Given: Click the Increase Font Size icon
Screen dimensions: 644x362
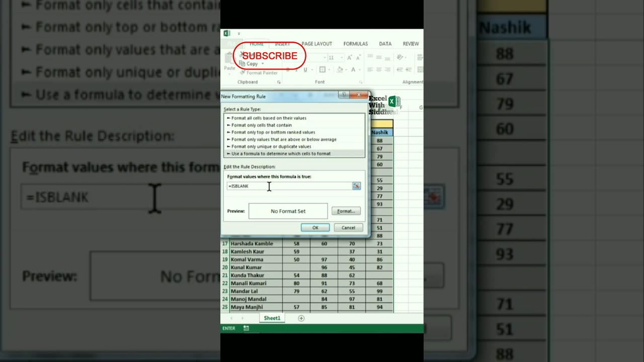Looking at the screenshot, I should coord(349,58).
